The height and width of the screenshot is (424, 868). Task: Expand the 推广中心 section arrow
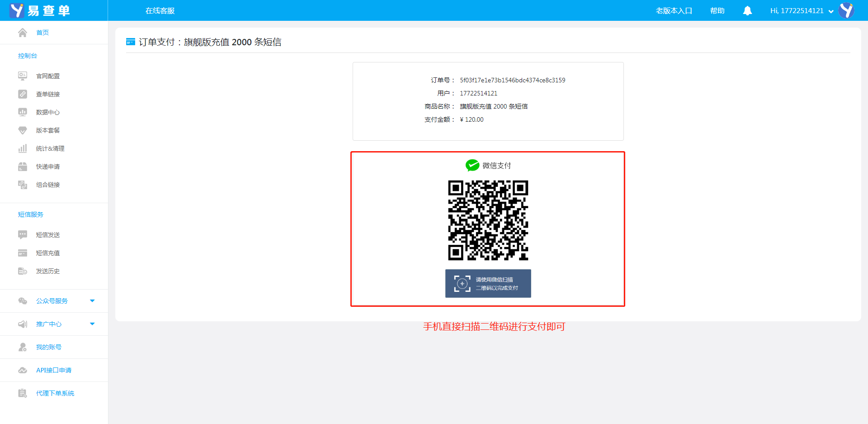pyautogui.click(x=92, y=324)
